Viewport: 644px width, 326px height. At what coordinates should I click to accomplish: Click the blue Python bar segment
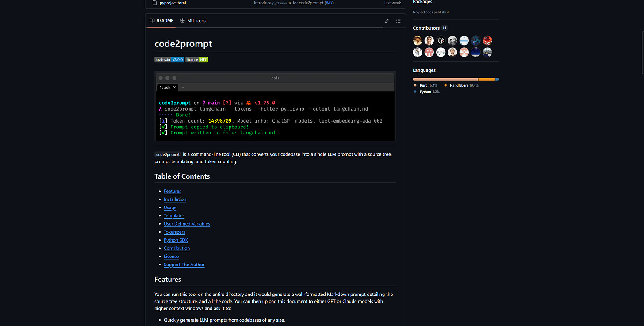coord(497,79)
